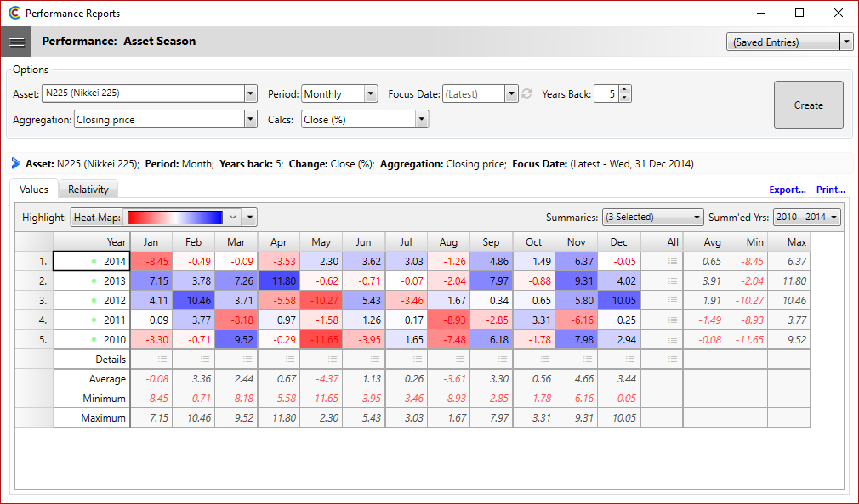Click the Export link
Image resolution: width=859 pixels, height=504 pixels.
coord(787,190)
